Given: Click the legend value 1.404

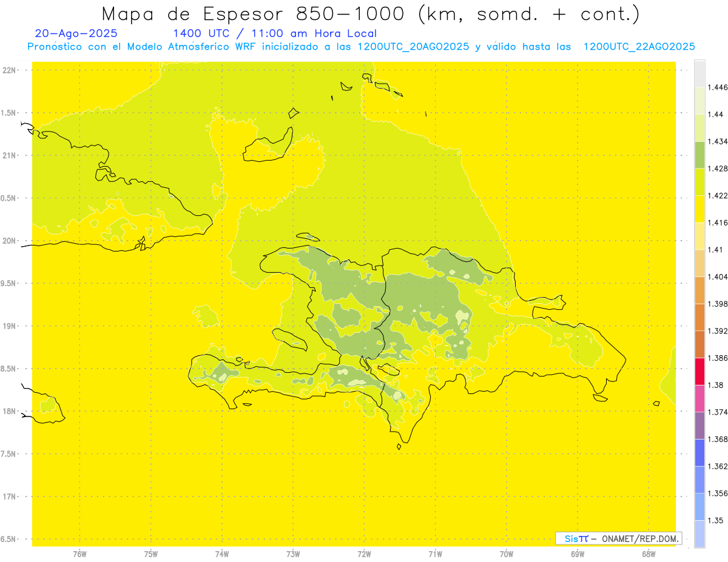Looking at the screenshot, I should 717,276.
